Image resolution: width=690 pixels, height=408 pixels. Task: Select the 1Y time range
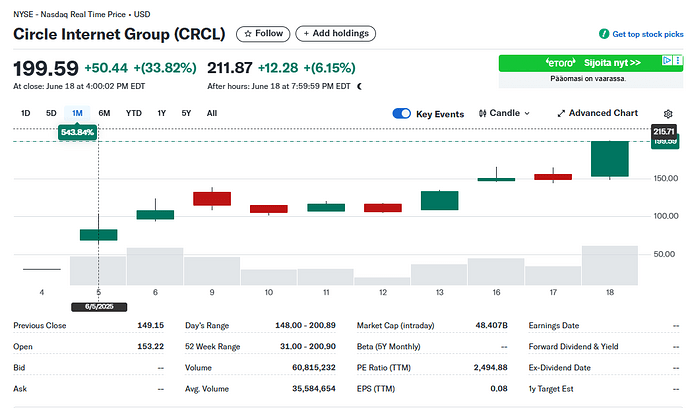point(161,113)
